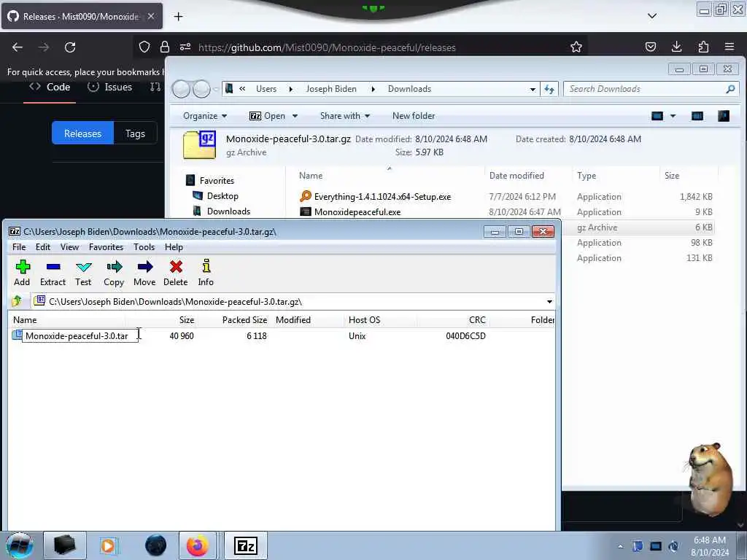Click the Releases button on GitHub
747x560 pixels.
pyautogui.click(x=83, y=133)
